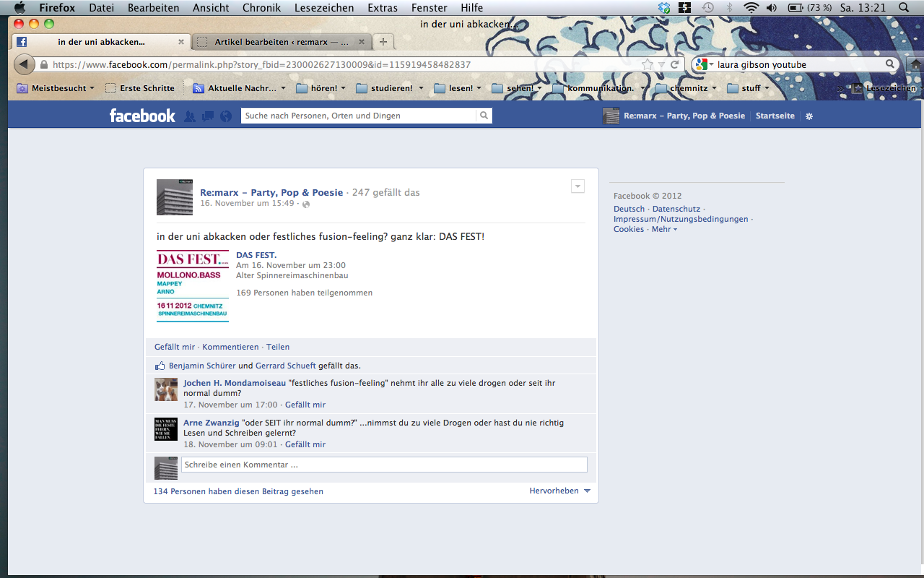Open the Extras menu
This screenshot has width=924, height=578.
[382, 7]
